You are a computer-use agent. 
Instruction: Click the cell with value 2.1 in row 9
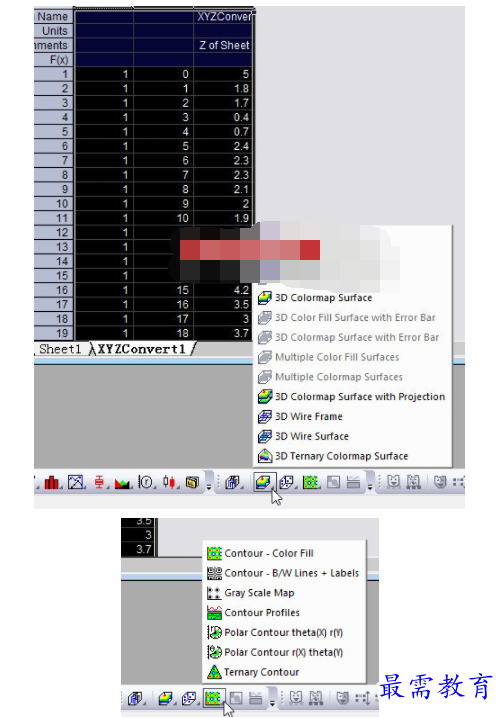click(x=223, y=189)
